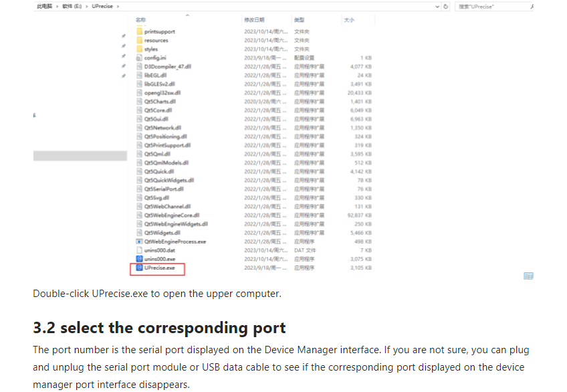Click the file icon of Qt5Core.dll
This screenshot has height=392, width=567.
pyautogui.click(x=140, y=110)
